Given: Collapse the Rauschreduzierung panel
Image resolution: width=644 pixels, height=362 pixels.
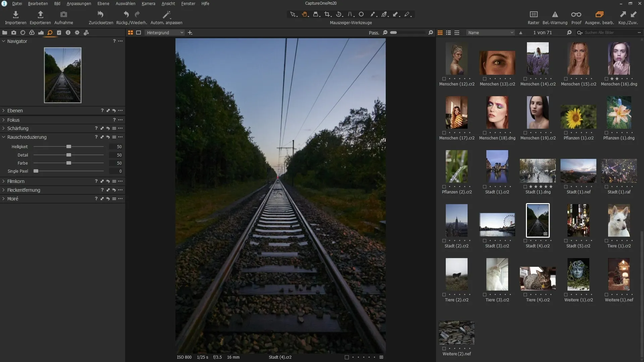Looking at the screenshot, I should point(4,137).
